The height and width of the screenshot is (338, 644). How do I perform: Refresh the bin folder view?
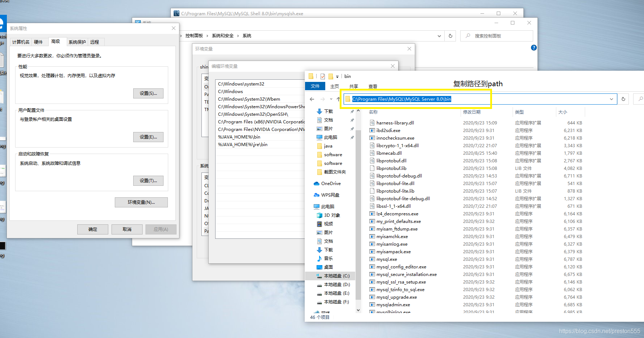pyautogui.click(x=623, y=99)
